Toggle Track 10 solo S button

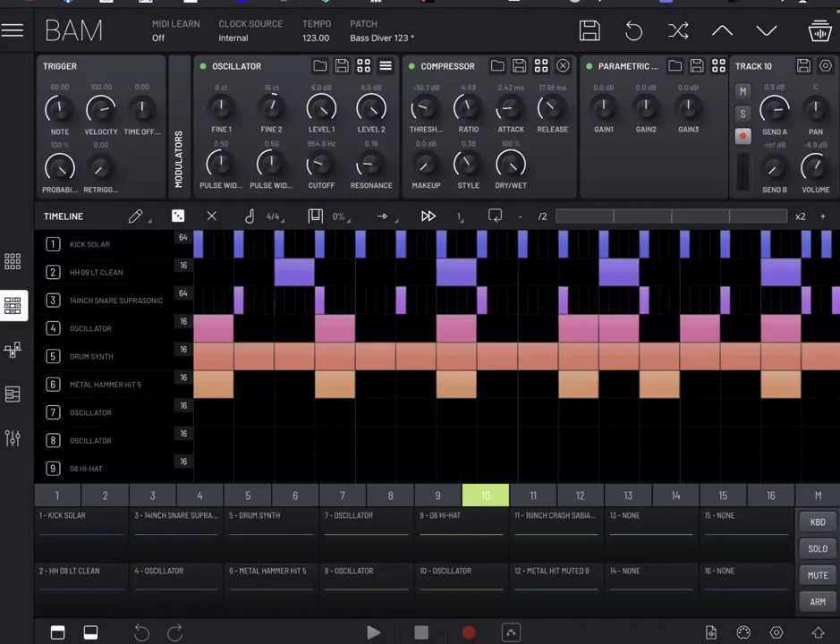coord(742,114)
